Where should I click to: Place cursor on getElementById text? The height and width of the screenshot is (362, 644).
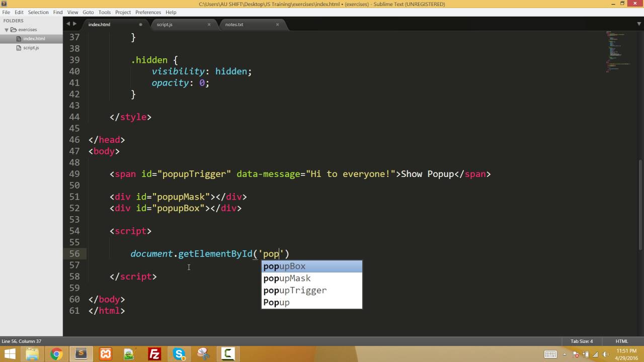[x=215, y=254]
